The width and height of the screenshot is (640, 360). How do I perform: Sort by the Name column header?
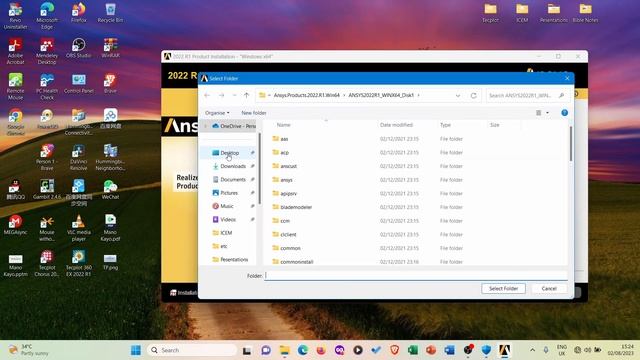(x=284, y=125)
